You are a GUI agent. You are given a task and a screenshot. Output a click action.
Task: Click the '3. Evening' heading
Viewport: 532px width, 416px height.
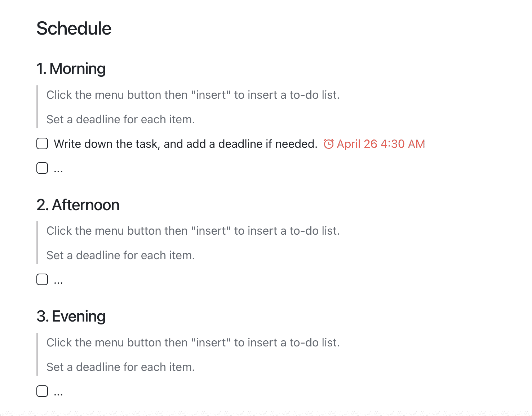71,317
